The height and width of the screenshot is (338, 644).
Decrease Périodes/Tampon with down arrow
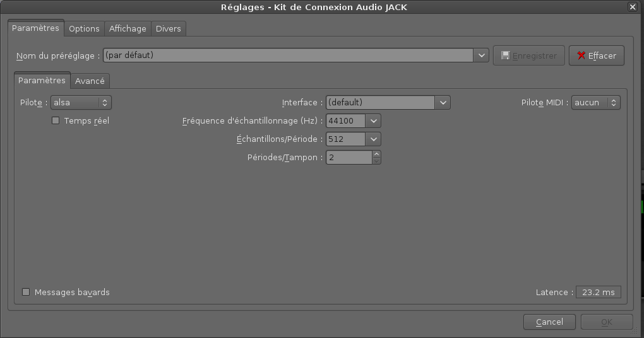[x=377, y=161]
